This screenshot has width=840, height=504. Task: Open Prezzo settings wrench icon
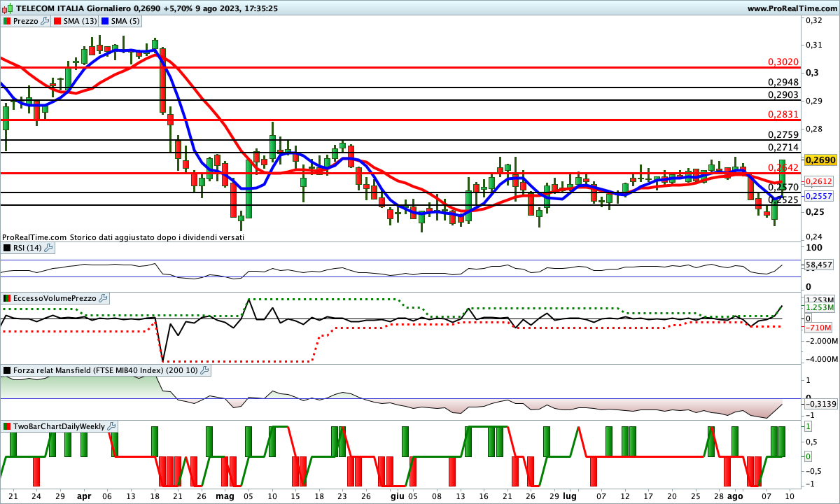[45, 21]
